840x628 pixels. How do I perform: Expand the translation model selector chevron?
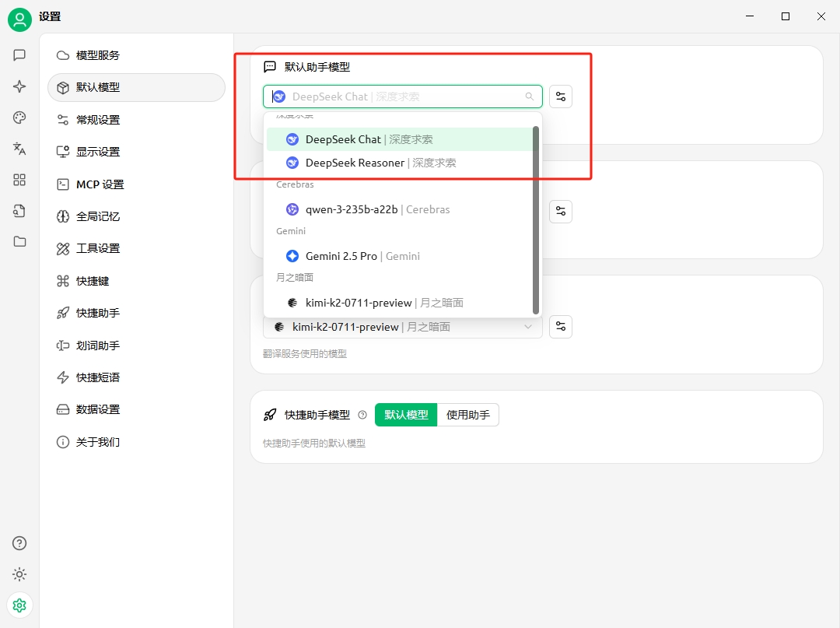[528, 327]
